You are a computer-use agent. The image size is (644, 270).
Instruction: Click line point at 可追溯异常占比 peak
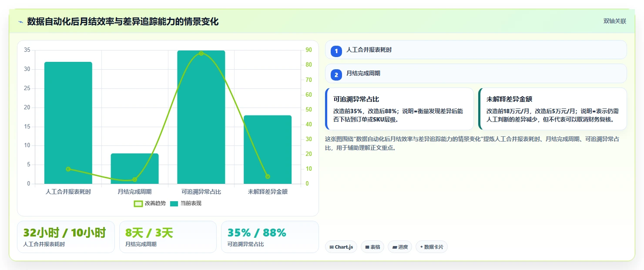(201, 54)
